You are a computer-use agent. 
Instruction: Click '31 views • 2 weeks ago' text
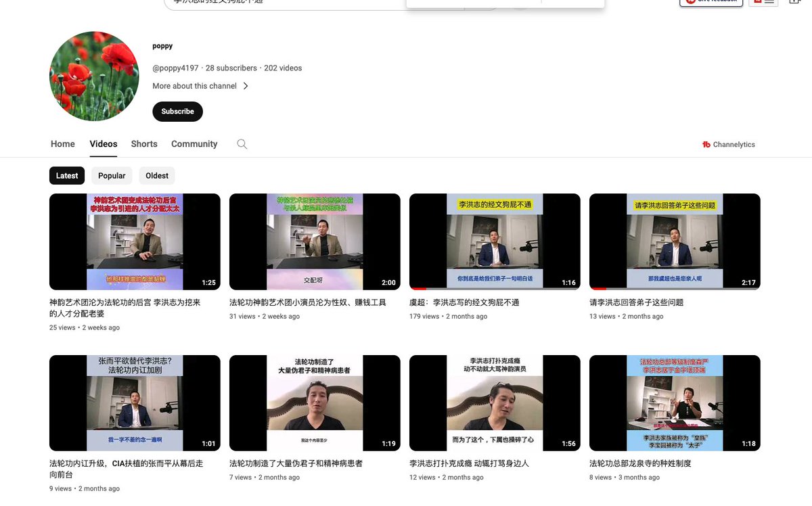point(265,316)
